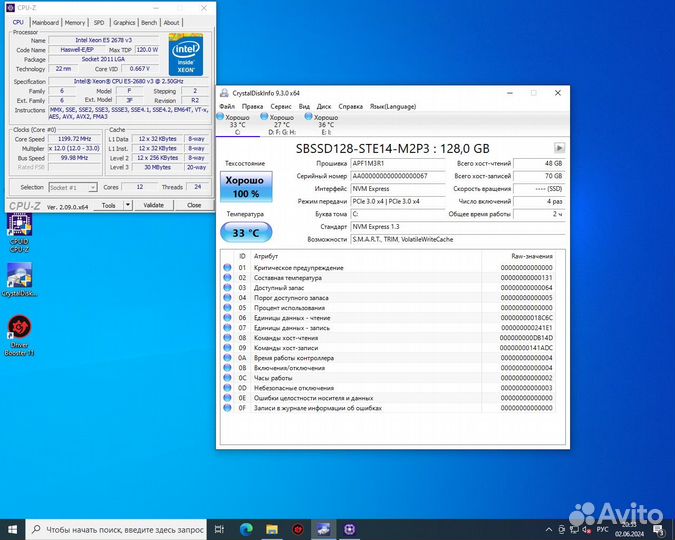Image resolution: width=675 pixels, height=540 pixels.
Task: Click the Windows Start button
Action: [12, 529]
